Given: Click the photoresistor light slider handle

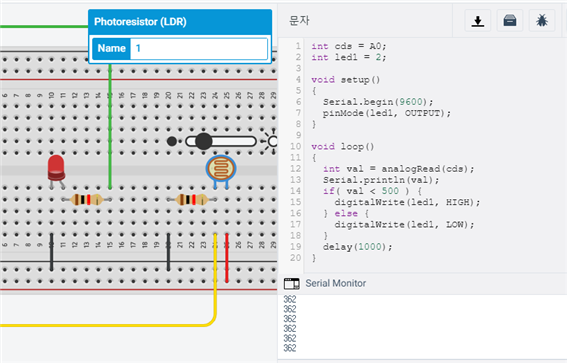Looking at the screenshot, I should [x=204, y=141].
